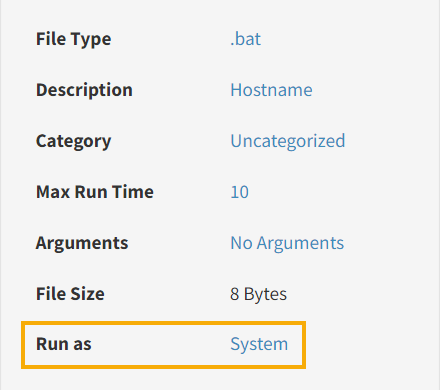Click the Arguments label

tap(82, 243)
